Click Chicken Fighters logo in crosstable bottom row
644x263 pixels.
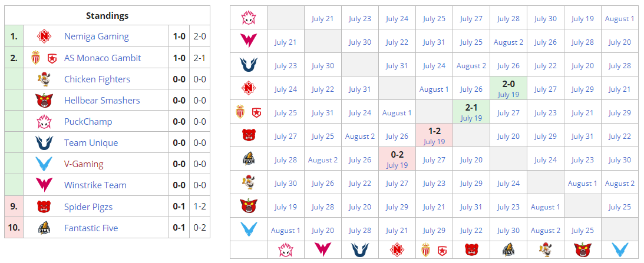pos(545,249)
